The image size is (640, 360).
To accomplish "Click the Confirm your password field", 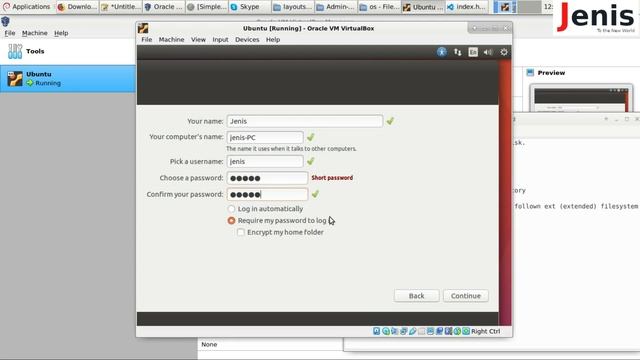I will point(267,194).
